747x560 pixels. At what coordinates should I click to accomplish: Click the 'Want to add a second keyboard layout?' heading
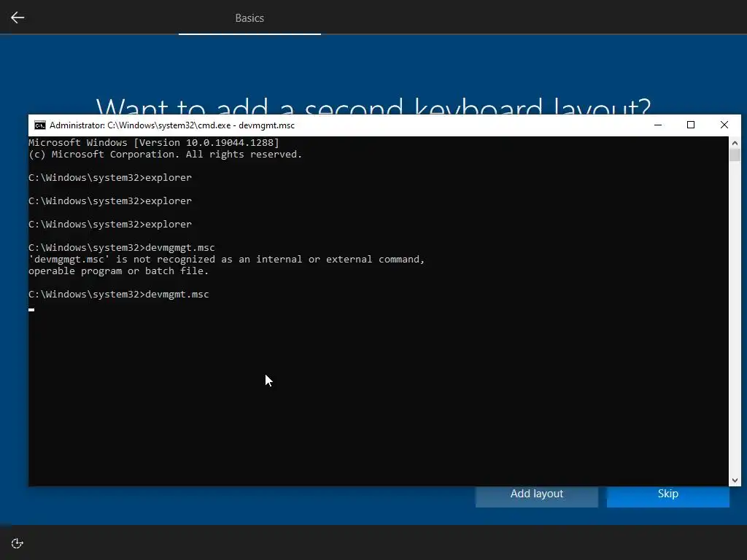373,106
